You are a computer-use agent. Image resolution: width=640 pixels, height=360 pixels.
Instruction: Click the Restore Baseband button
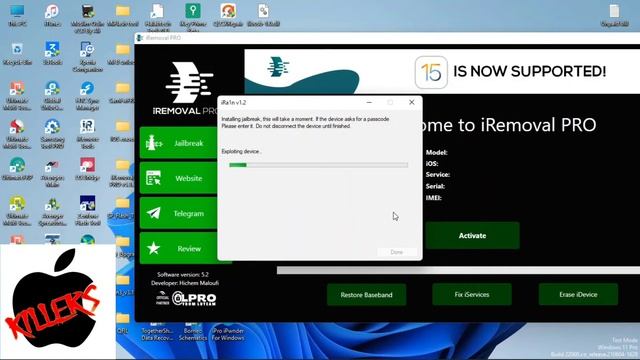coord(366,295)
